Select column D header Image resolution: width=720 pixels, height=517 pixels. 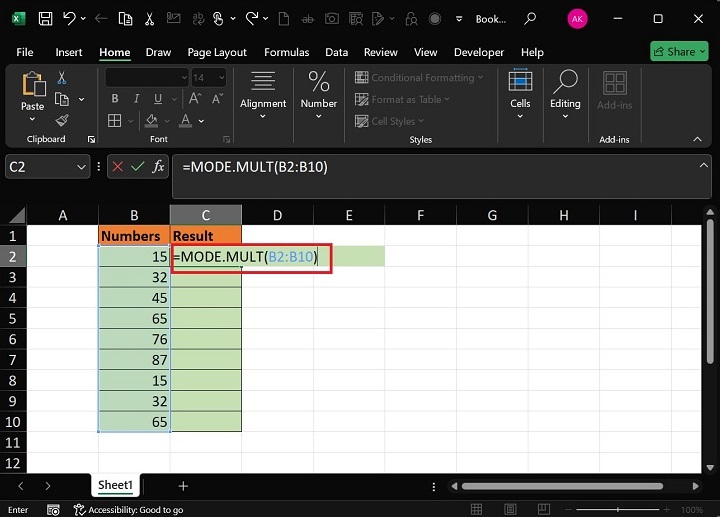[277, 215]
